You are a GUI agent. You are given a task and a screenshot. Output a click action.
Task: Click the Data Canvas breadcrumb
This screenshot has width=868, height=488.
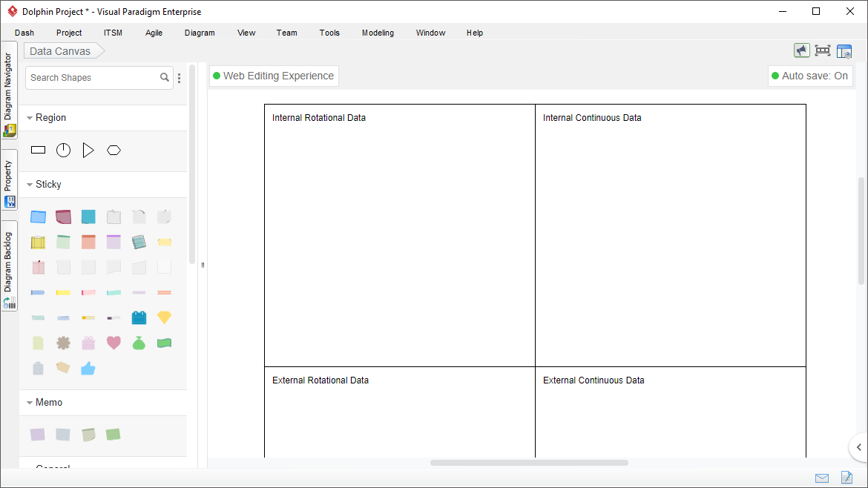coord(64,51)
